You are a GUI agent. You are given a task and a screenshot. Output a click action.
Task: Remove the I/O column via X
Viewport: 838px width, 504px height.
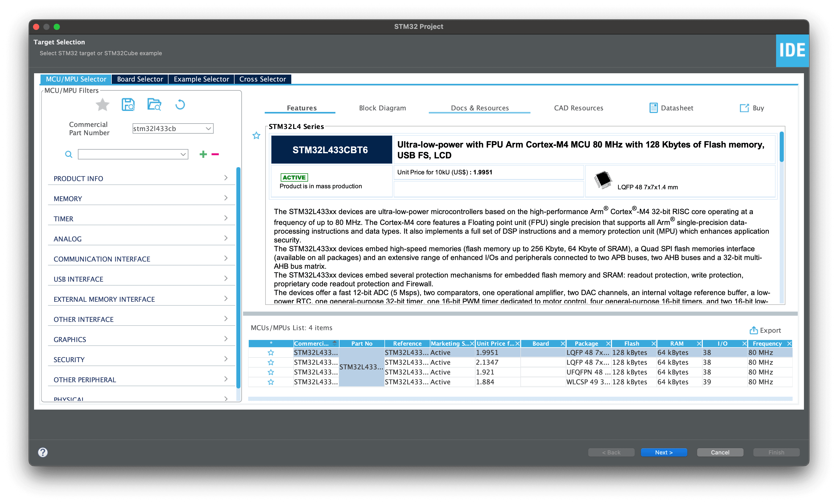(x=744, y=344)
